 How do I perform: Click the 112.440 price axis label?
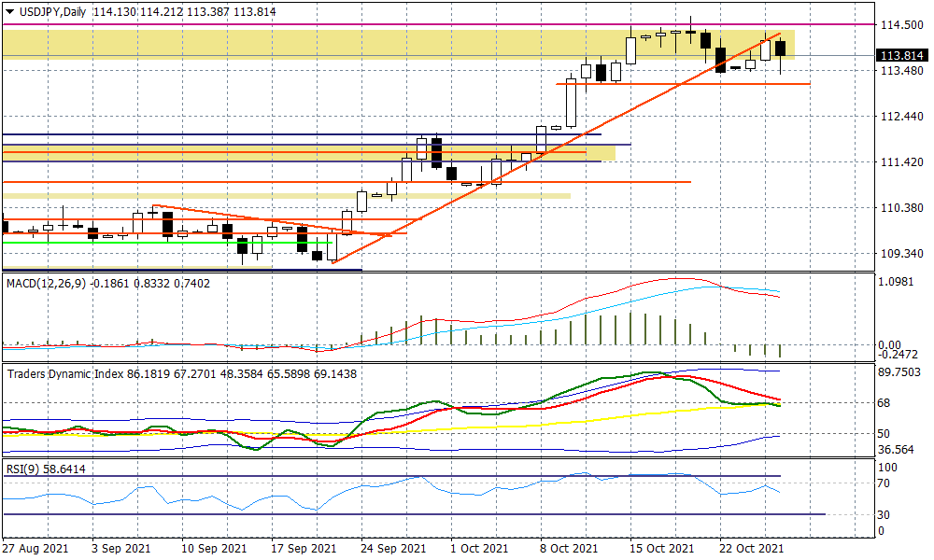[x=902, y=117]
